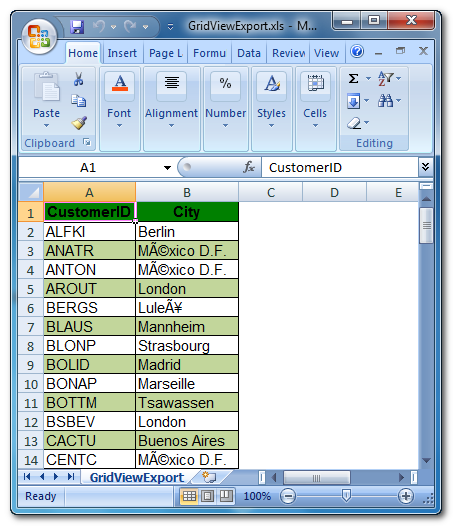
Task: Open the Data ribbon tab
Action: coord(249,53)
